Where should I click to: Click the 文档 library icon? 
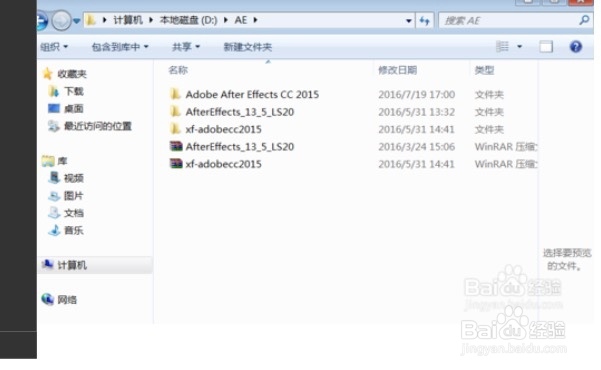(x=54, y=212)
